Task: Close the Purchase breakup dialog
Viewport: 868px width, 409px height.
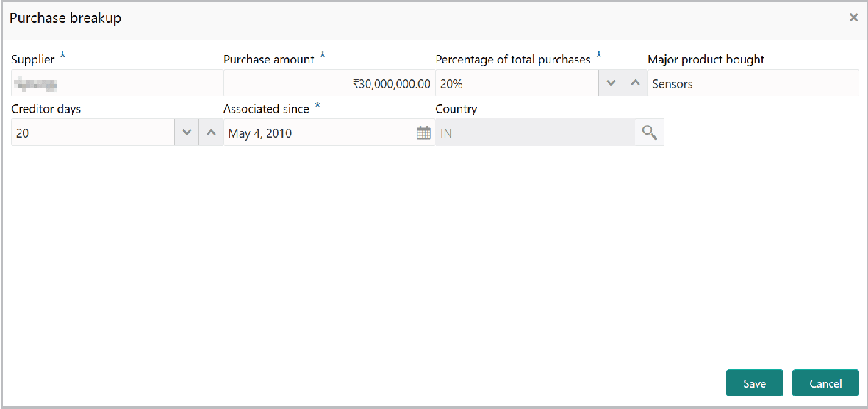Action: (853, 18)
